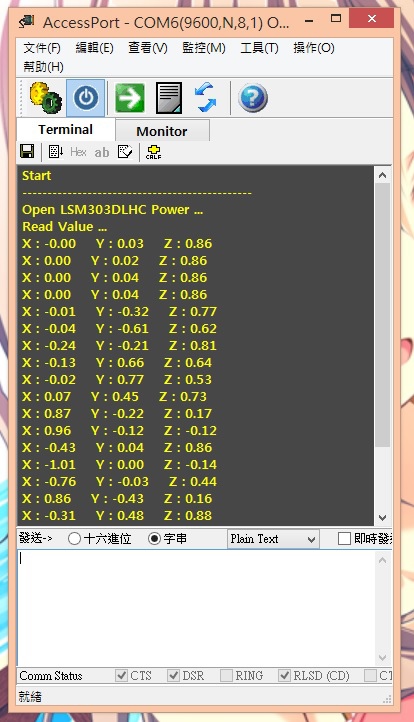414x722 pixels.
Task: Click the document log toolbar icon
Action: [x=169, y=98]
